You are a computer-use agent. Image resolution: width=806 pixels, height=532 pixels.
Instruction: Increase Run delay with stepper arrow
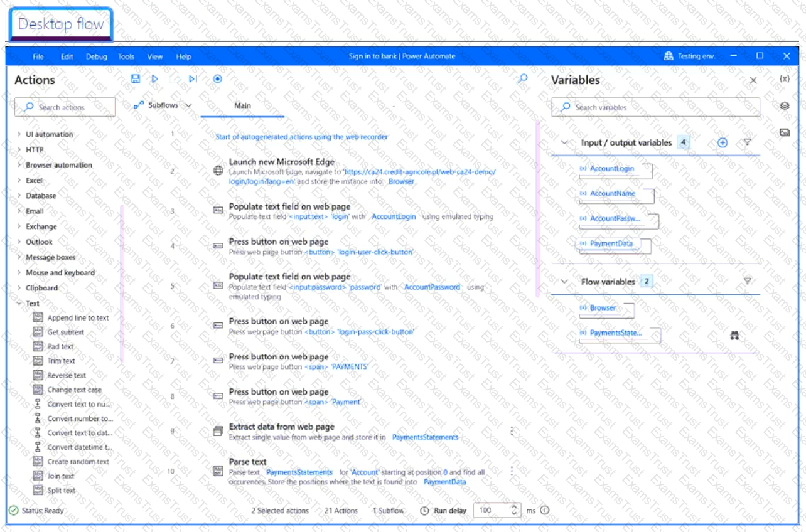[515, 507]
